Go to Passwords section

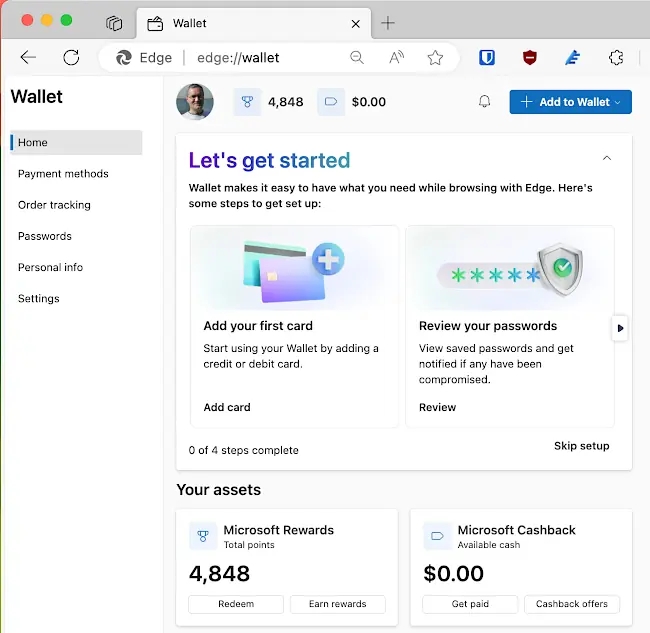[45, 236]
